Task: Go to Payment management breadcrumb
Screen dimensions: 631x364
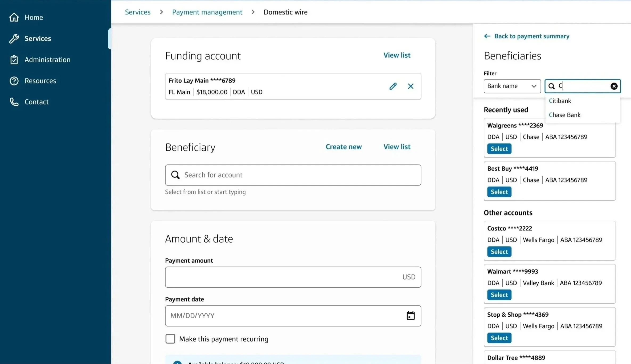Action: (x=207, y=12)
